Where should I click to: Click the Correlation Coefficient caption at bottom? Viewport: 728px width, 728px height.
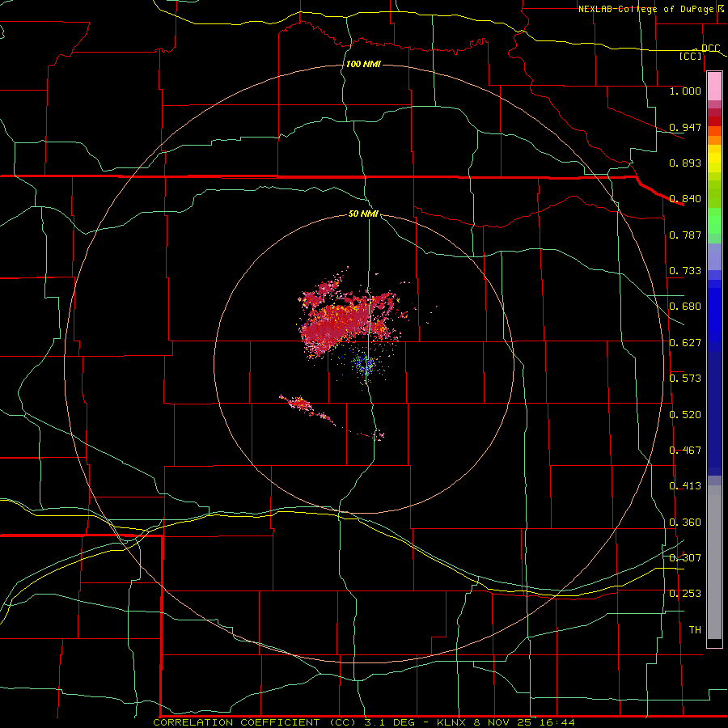click(364, 722)
